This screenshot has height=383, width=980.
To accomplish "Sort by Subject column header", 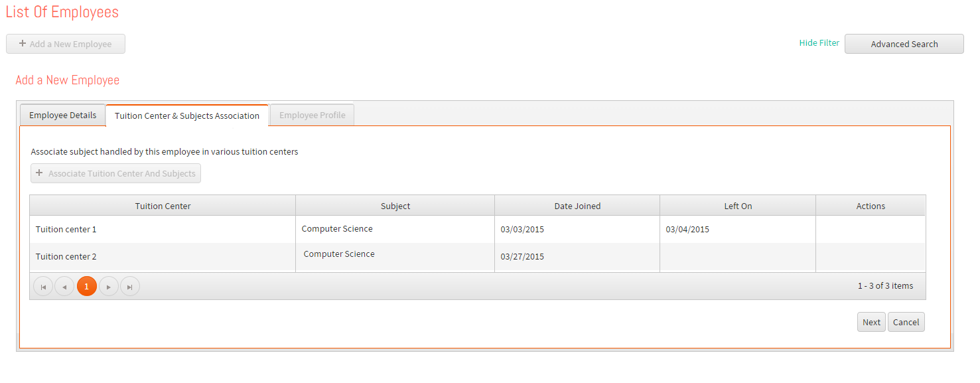I will point(395,206).
